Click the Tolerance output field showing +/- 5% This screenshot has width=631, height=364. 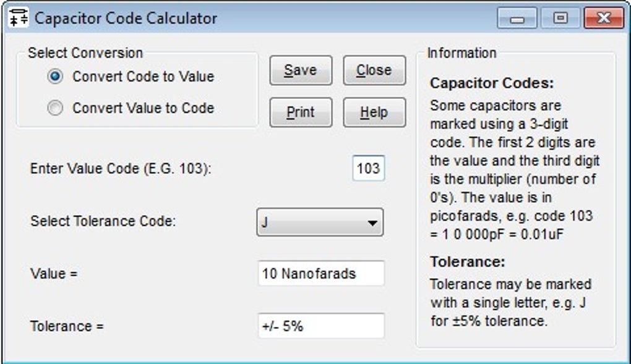321,326
